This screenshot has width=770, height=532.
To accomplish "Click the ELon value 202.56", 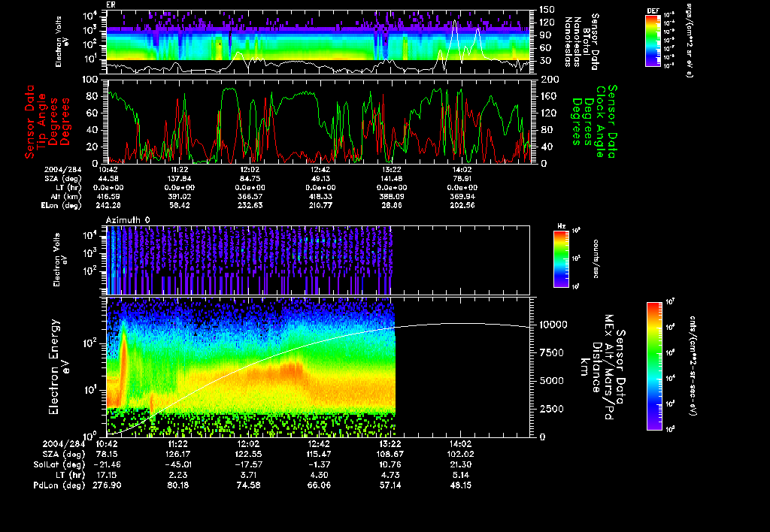I will coord(462,204).
